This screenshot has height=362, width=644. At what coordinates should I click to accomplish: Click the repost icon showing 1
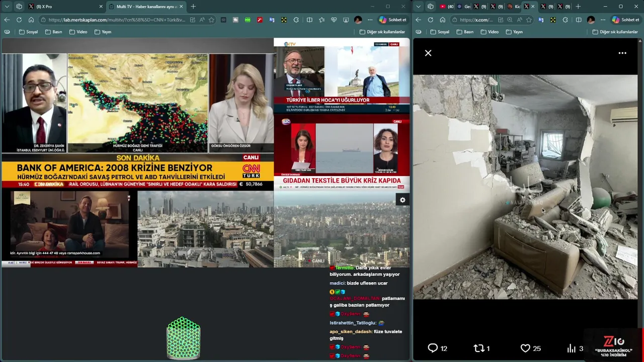coord(479,348)
